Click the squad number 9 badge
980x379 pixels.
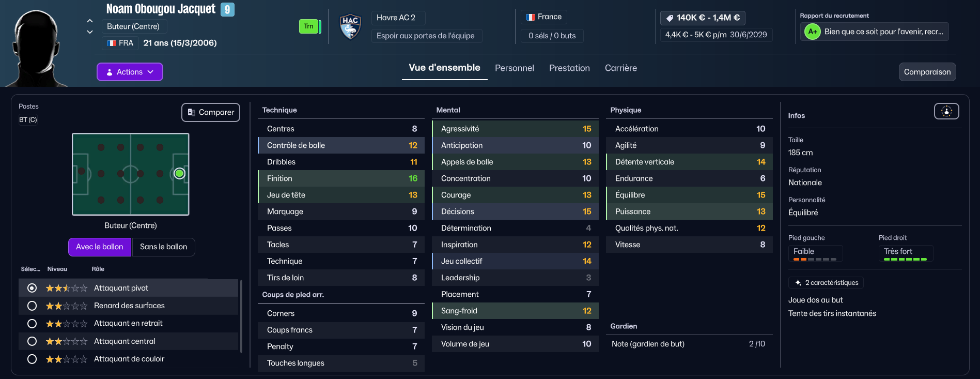tap(227, 9)
